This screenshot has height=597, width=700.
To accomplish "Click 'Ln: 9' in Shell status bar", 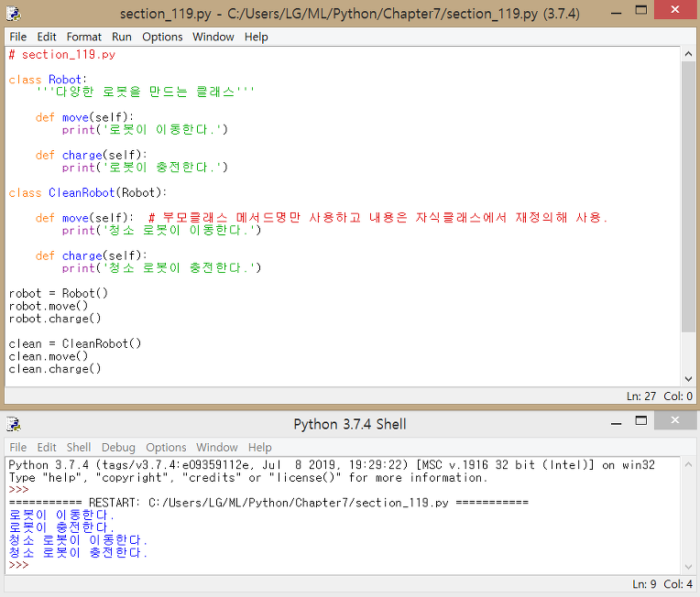I will [644, 583].
